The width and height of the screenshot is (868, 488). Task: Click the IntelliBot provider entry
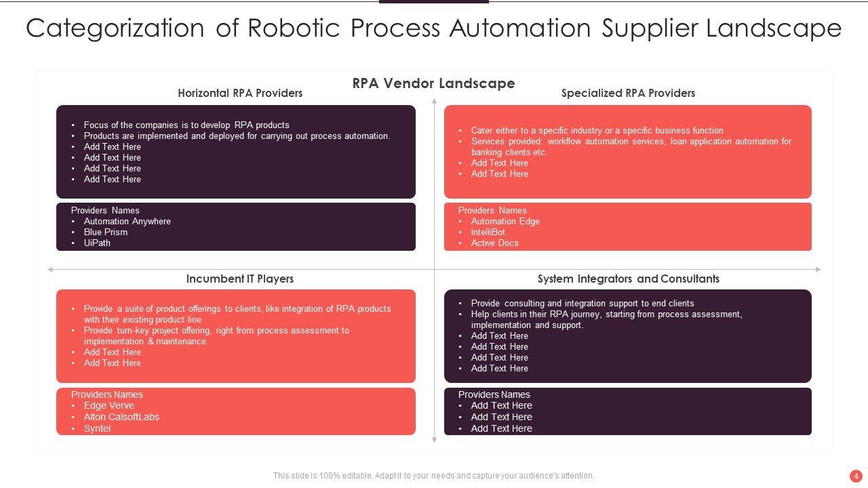point(488,232)
